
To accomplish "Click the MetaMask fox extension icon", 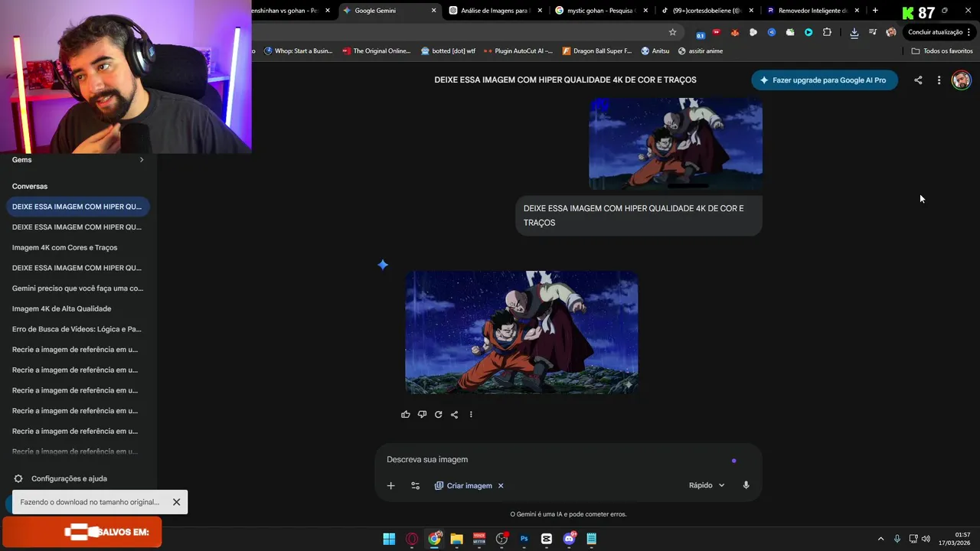I will 735,32.
